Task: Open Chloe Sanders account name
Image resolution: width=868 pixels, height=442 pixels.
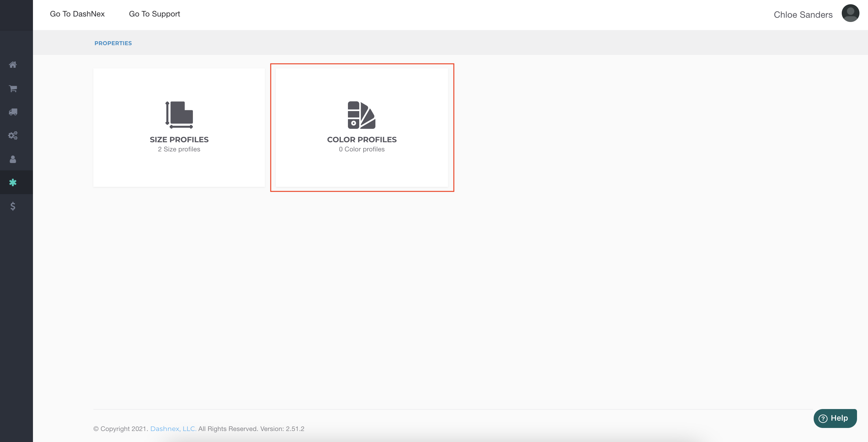Action: click(x=803, y=14)
